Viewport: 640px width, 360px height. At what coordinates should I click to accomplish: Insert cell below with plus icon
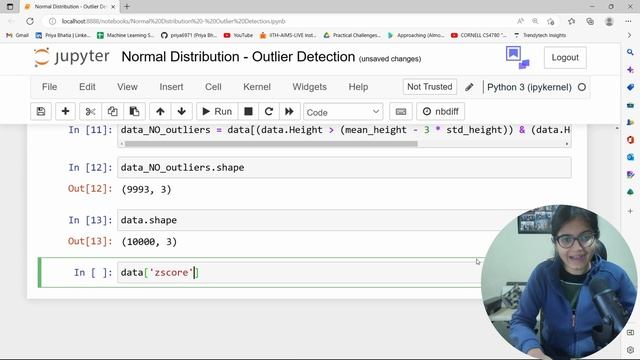(x=65, y=111)
